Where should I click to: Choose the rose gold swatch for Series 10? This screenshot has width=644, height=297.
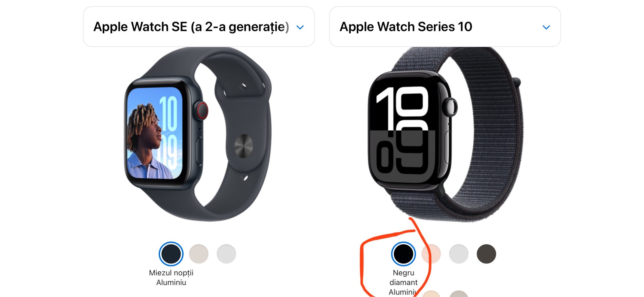tap(431, 254)
